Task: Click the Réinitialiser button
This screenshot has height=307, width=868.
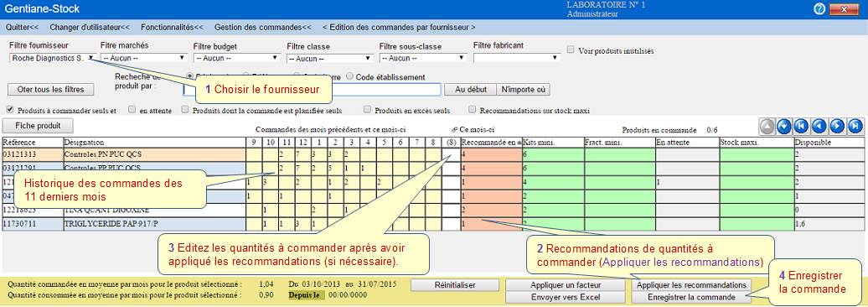Action: click(x=454, y=285)
